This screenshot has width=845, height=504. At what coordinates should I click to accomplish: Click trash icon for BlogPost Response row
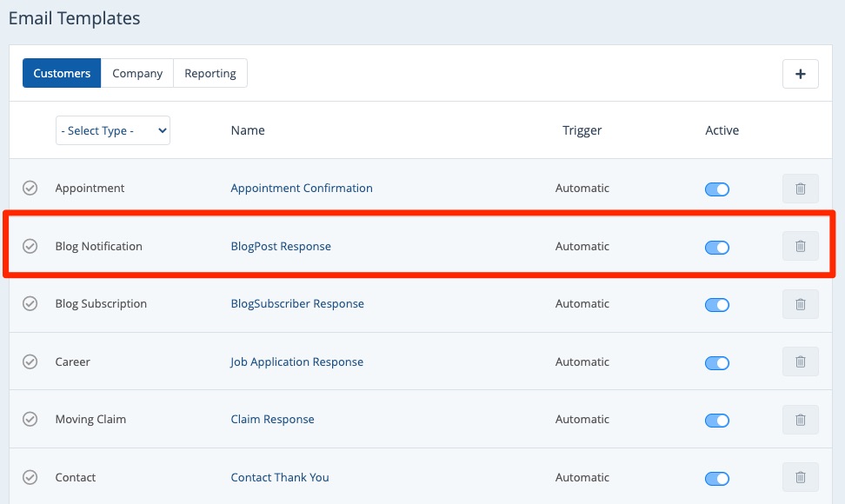(800, 247)
